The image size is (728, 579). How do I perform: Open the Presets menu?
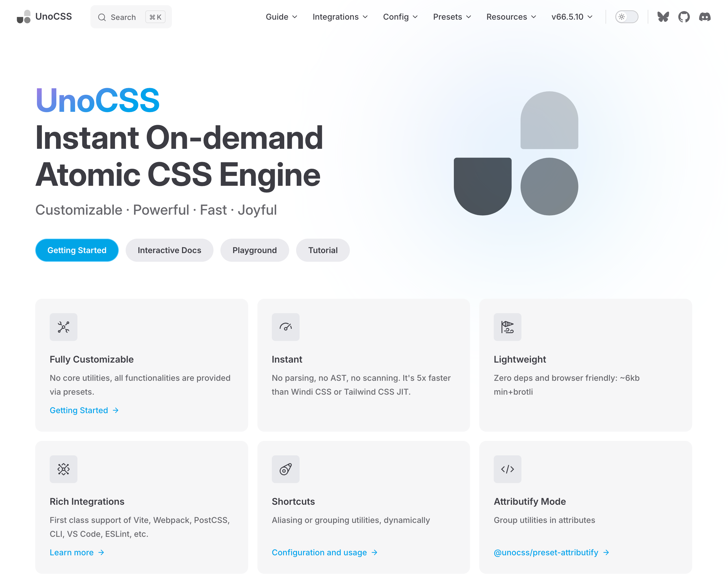pyautogui.click(x=452, y=17)
